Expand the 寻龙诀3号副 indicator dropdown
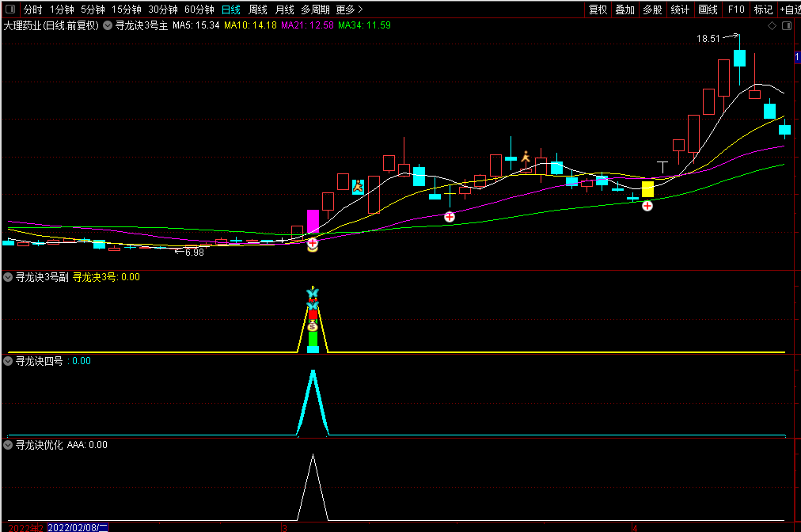 pos(9,277)
